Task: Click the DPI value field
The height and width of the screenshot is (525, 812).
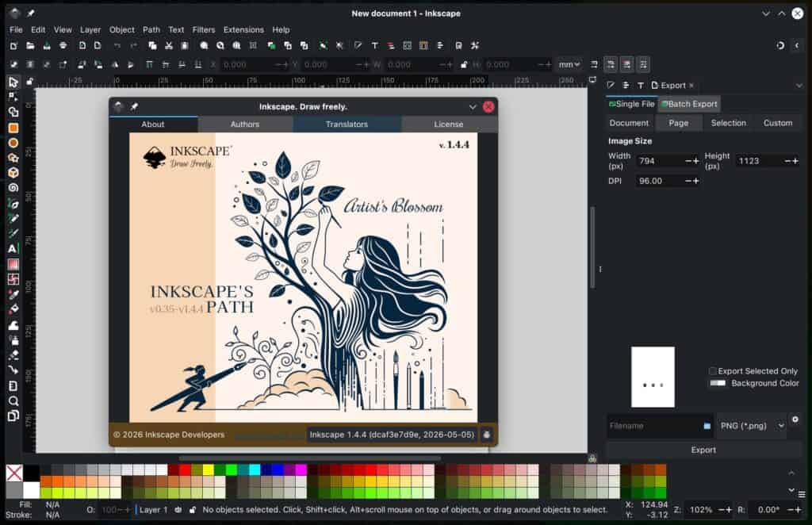Action: pyautogui.click(x=660, y=181)
